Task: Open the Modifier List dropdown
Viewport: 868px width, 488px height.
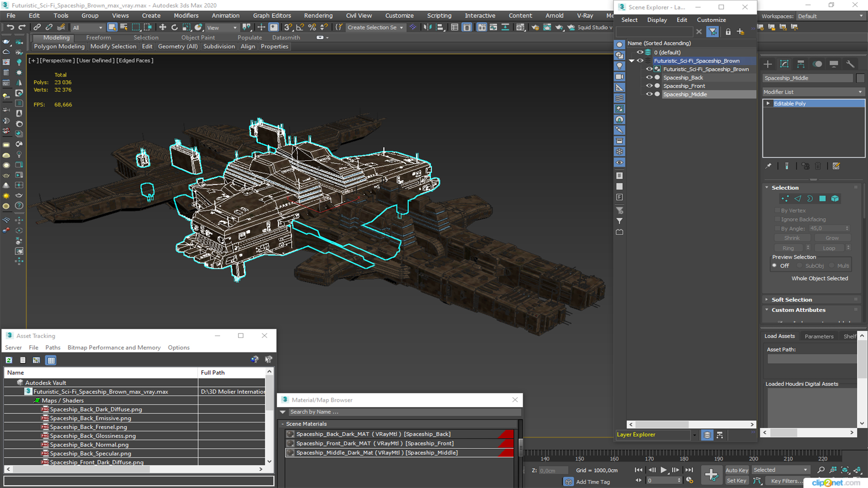Action: [x=813, y=92]
